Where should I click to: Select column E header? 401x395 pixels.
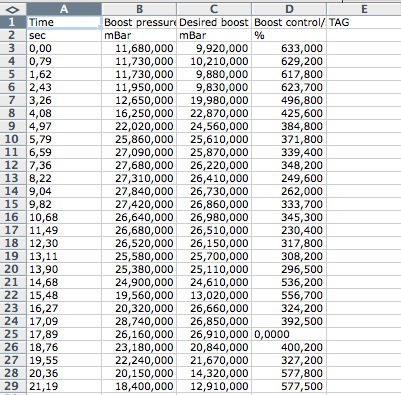[x=364, y=9]
